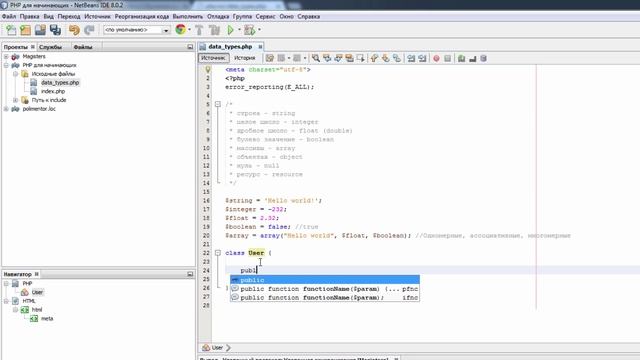
Task: Click the Previous Bookmark icon
Action: [x=374, y=58]
